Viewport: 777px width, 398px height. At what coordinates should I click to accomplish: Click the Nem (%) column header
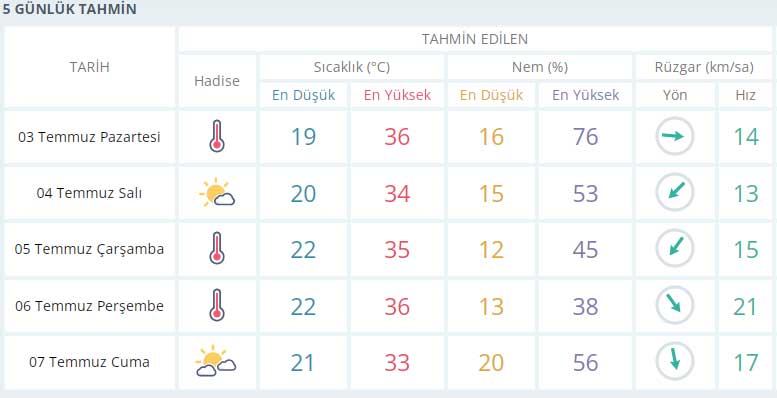pos(540,67)
